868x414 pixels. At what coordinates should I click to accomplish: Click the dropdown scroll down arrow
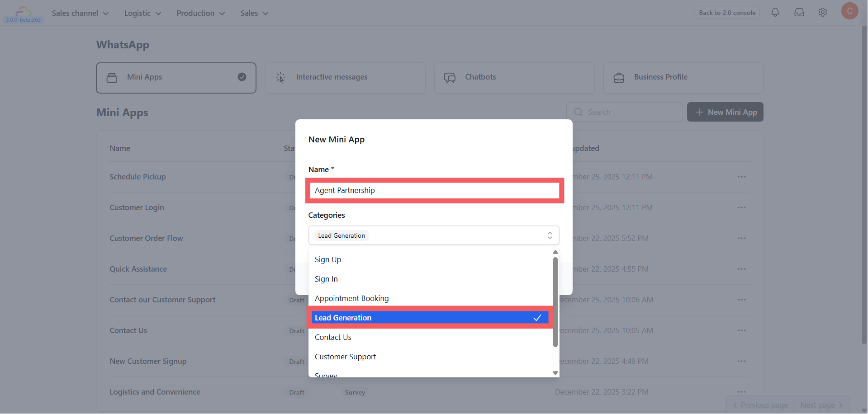pos(555,373)
